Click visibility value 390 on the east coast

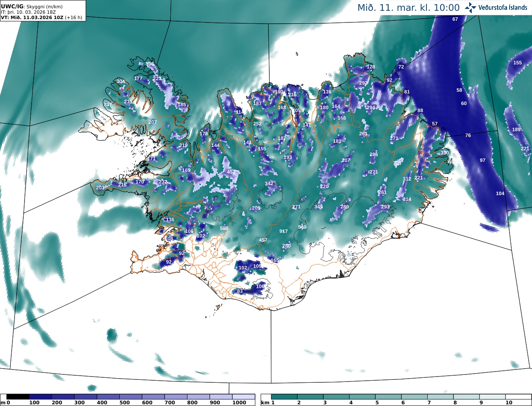click(x=445, y=153)
